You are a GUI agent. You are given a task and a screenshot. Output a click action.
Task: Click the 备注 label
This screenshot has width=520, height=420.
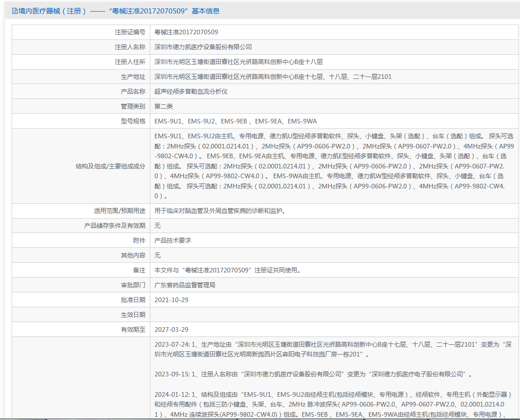coord(139,271)
